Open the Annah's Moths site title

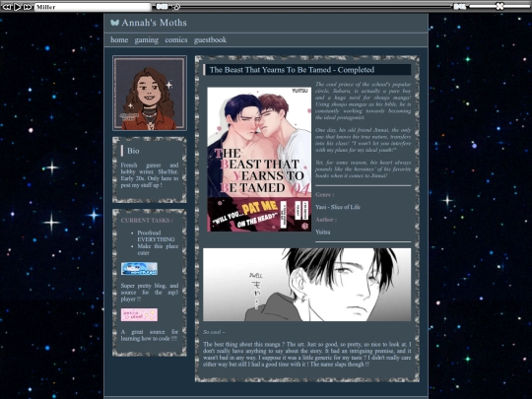coord(154,23)
